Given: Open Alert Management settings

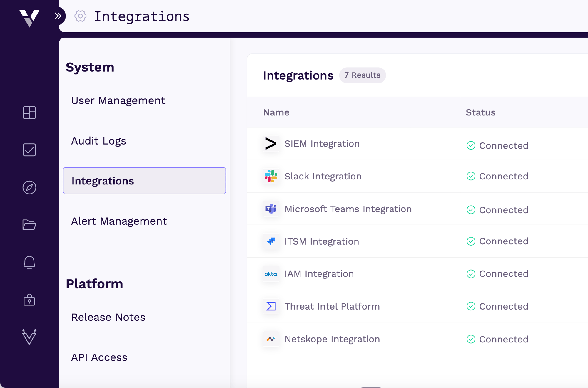Looking at the screenshot, I should (x=119, y=221).
